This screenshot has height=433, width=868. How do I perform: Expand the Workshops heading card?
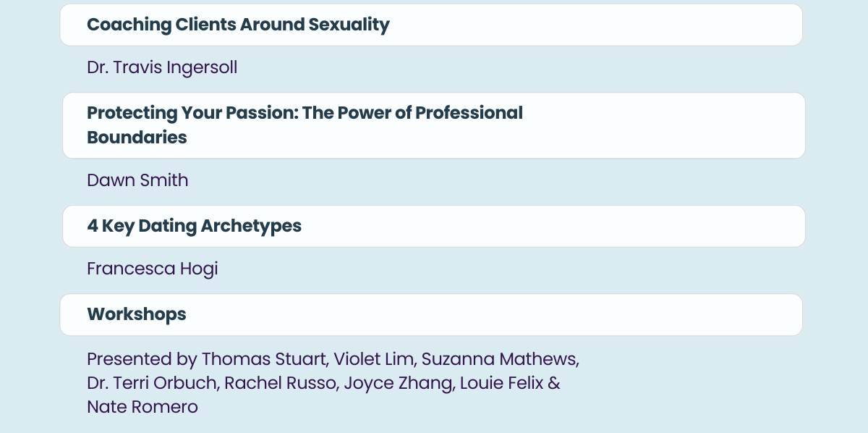point(431,314)
